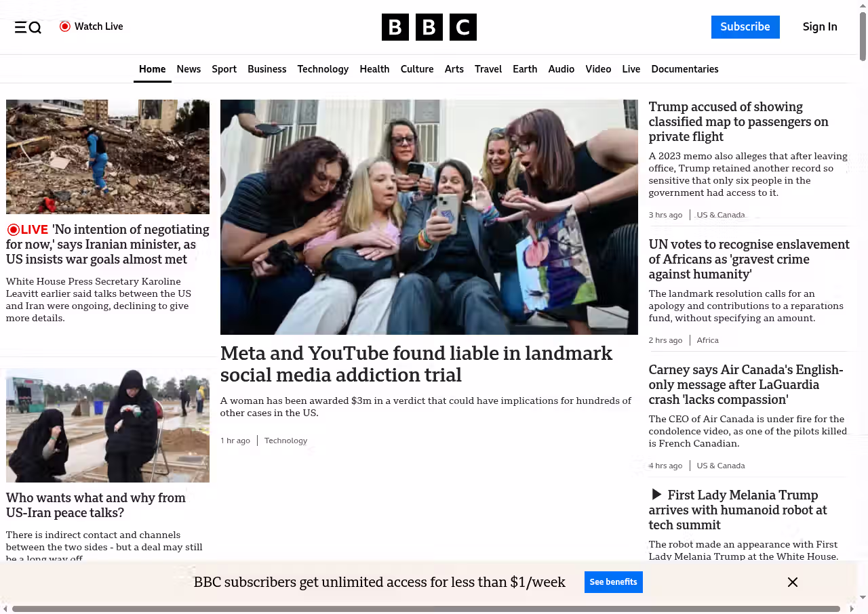Image resolution: width=868 pixels, height=614 pixels.
Task: Click scroll down arrow on vertical scrollbar
Action: [x=863, y=597]
